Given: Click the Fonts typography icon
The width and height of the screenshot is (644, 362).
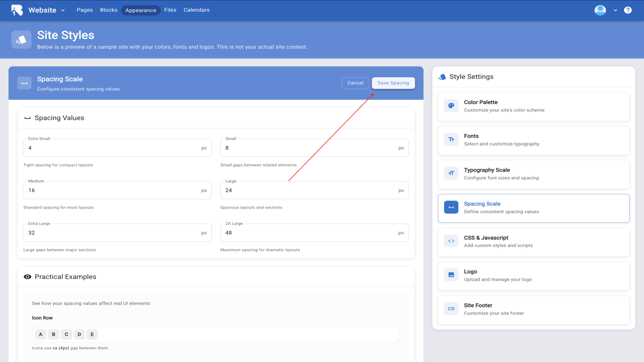Looking at the screenshot, I should [451, 139].
